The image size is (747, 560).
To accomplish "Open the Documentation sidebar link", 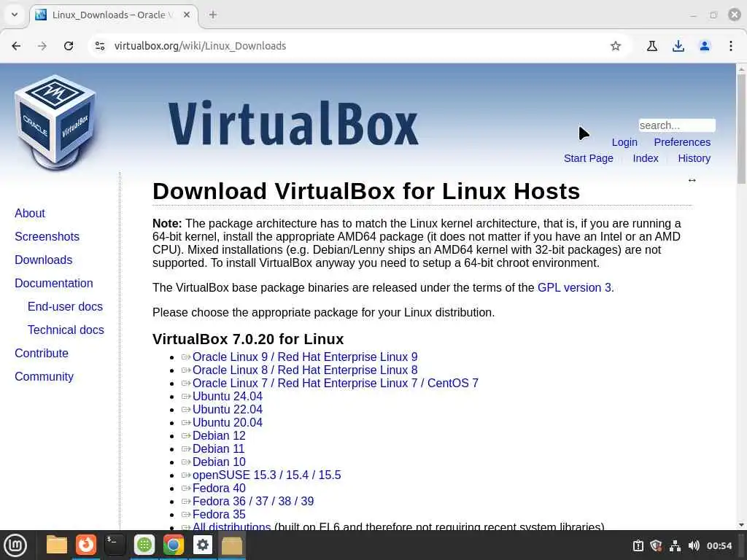I will [x=54, y=284].
